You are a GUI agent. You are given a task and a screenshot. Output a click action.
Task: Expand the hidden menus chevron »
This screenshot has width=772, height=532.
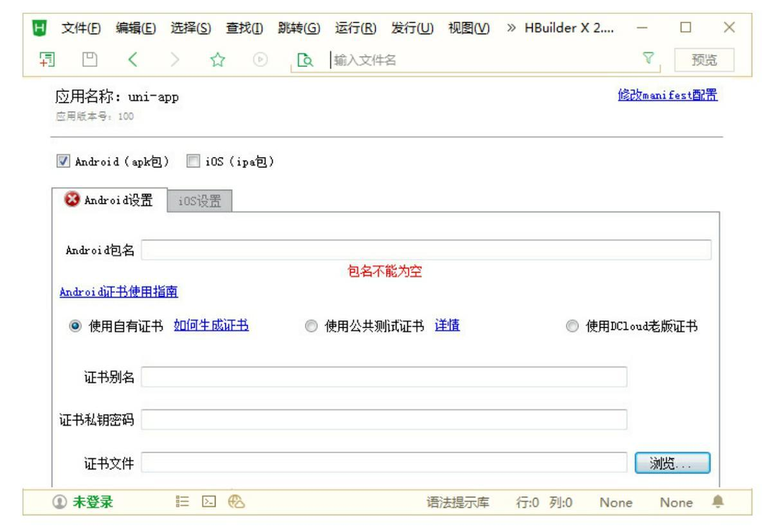(512, 28)
